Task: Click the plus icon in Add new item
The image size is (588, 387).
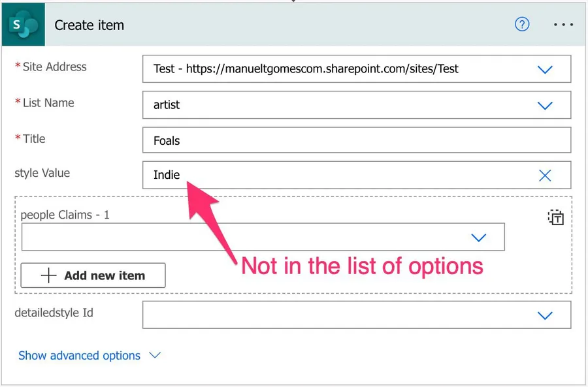Action: click(x=49, y=275)
